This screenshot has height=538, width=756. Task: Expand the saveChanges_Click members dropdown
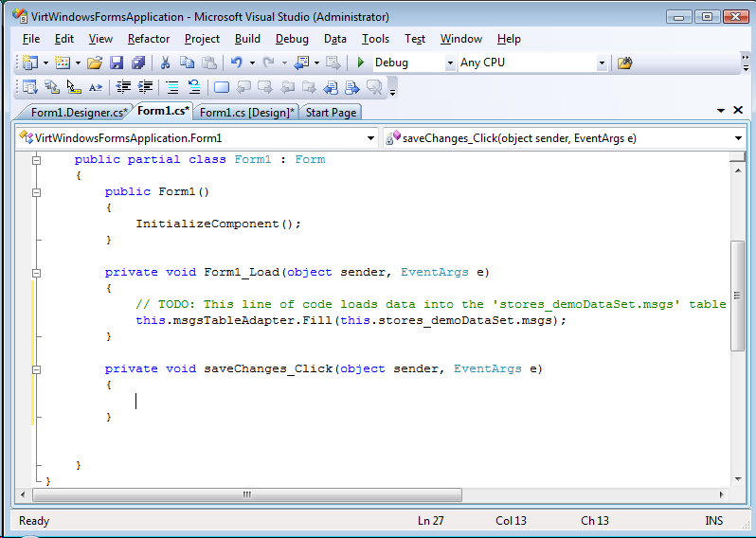pos(737,138)
